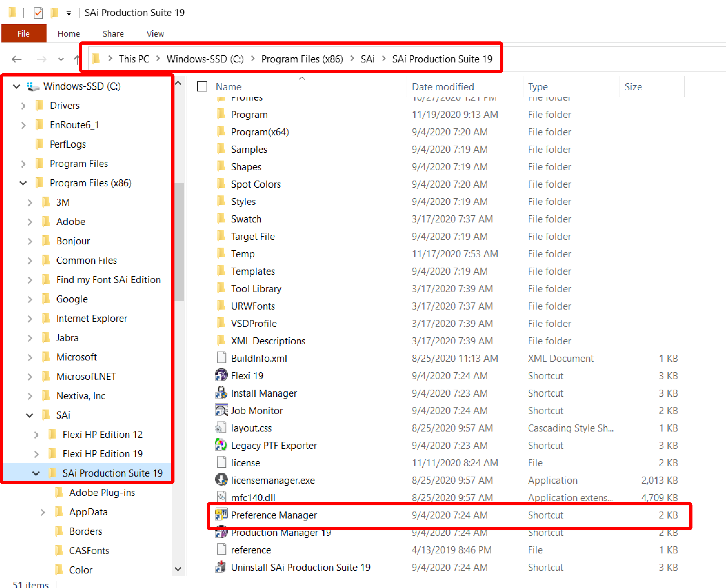Open the File ribbon tab
This screenshot has width=726, height=588.
pyautogui.click(x=24, y=33)
